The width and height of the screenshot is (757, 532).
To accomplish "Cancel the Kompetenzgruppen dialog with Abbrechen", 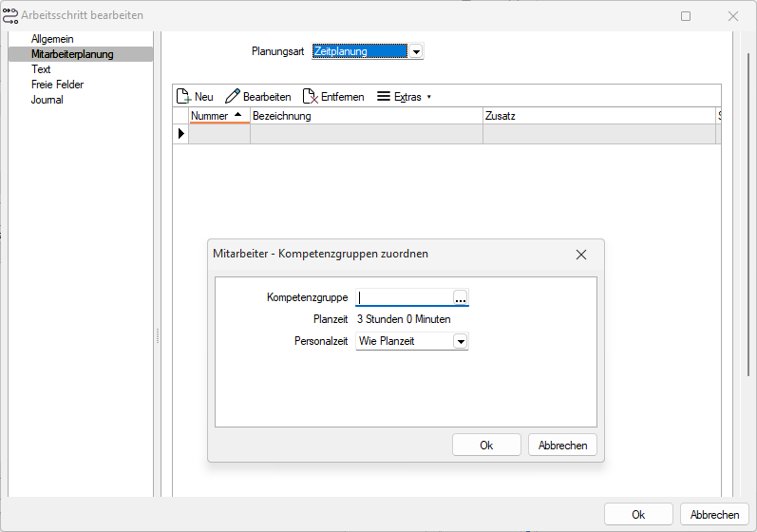I will pyautogui.click(x=562, y=446).
